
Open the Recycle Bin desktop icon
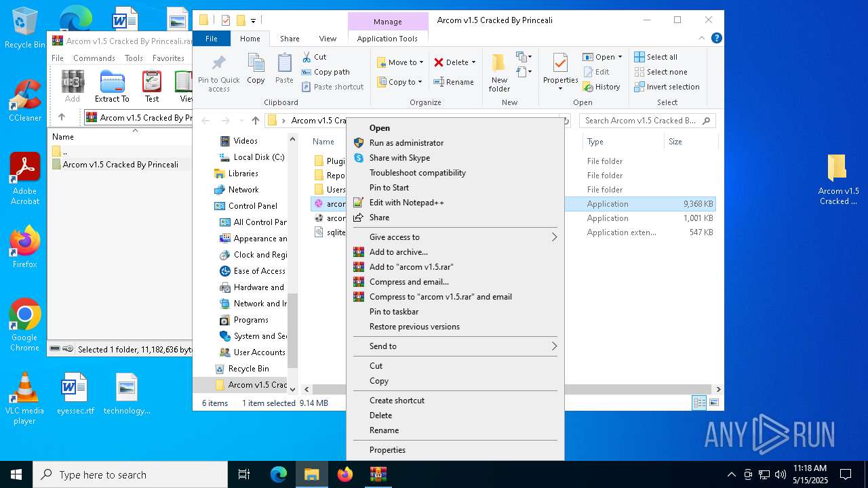tap(24, 28)
